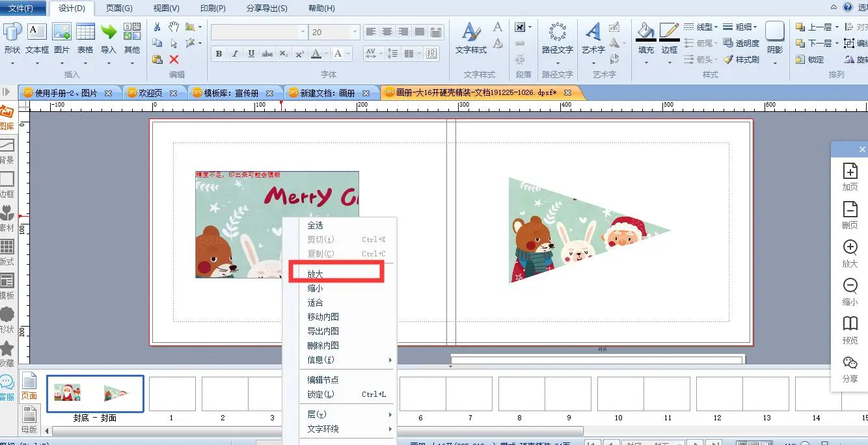Align text left
The image size is (868, 445).
click(x=371, y=31)
